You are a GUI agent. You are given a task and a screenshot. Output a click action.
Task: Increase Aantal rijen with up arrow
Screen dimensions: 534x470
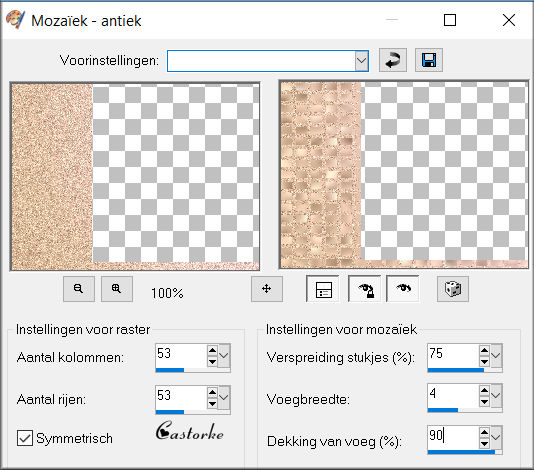coord(212,393)
